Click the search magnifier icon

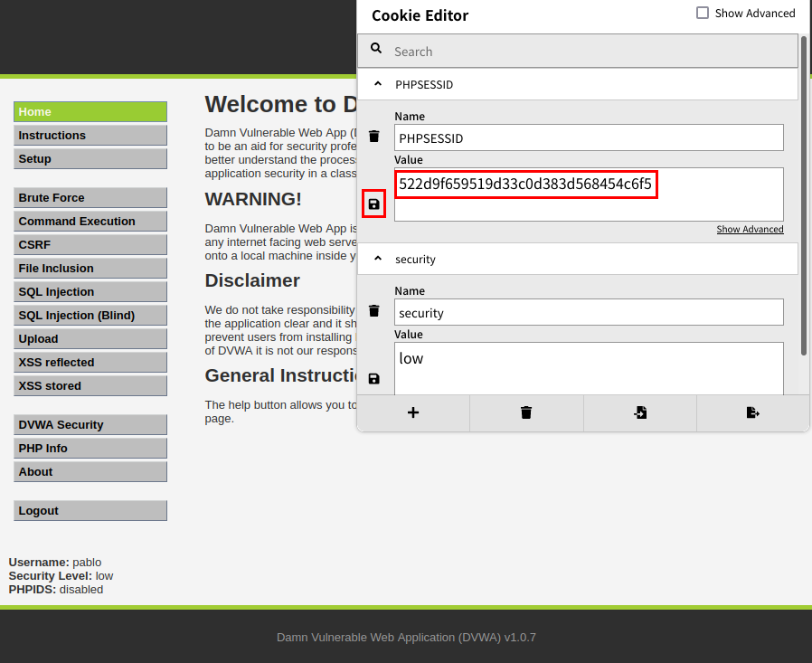[376, 48]
